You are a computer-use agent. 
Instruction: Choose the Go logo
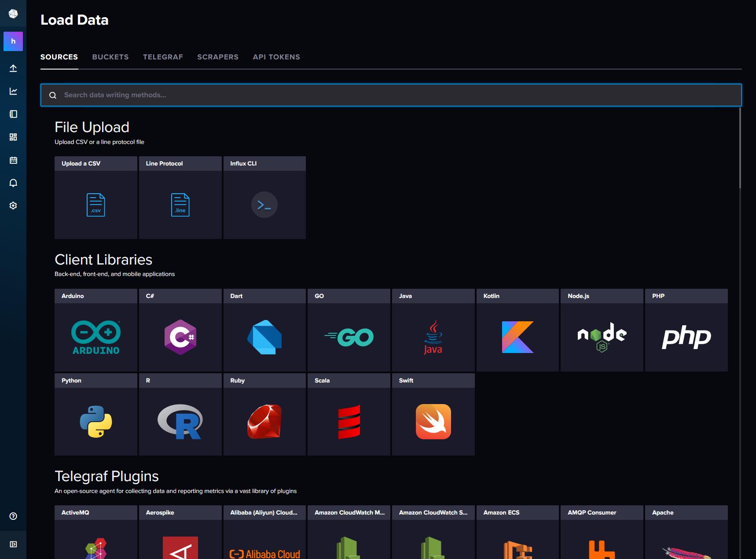click(x=349, y=337)
